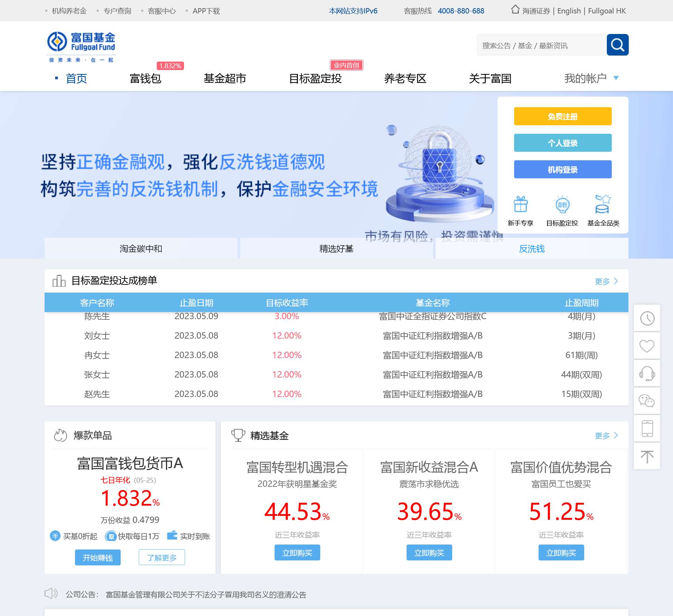The height and width of the screenshot is (616, 673).
Task: Click the back-to-top arrow icon
Action: tap(647, 456)
